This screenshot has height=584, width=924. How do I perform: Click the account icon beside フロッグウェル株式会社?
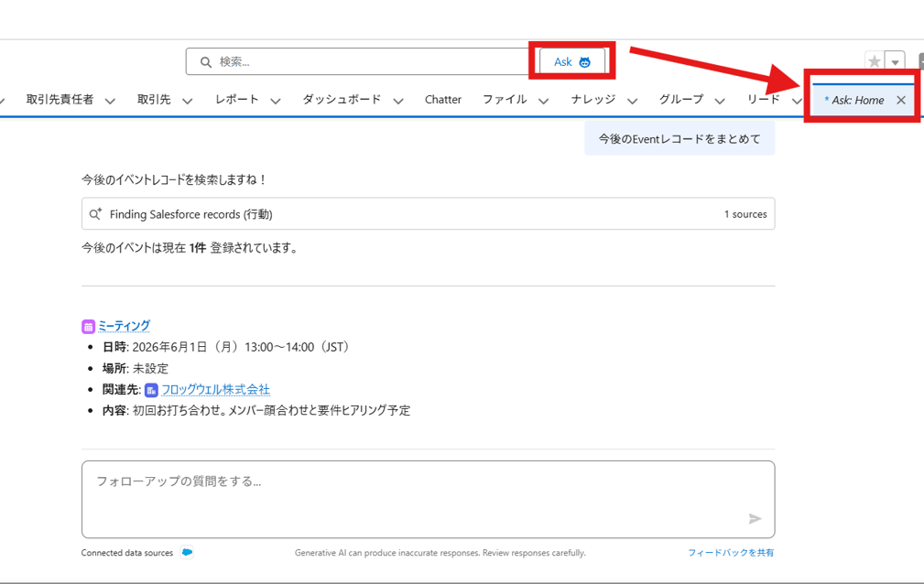tap(151, 390)
